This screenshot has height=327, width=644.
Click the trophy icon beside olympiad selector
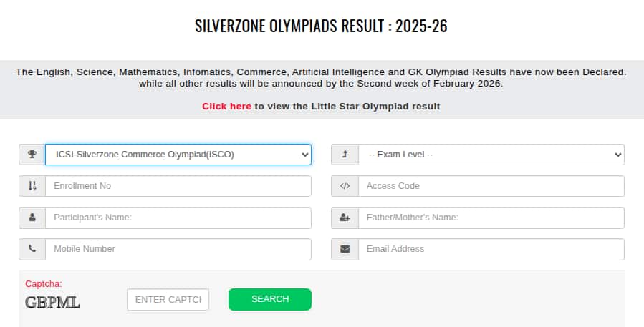32,155
